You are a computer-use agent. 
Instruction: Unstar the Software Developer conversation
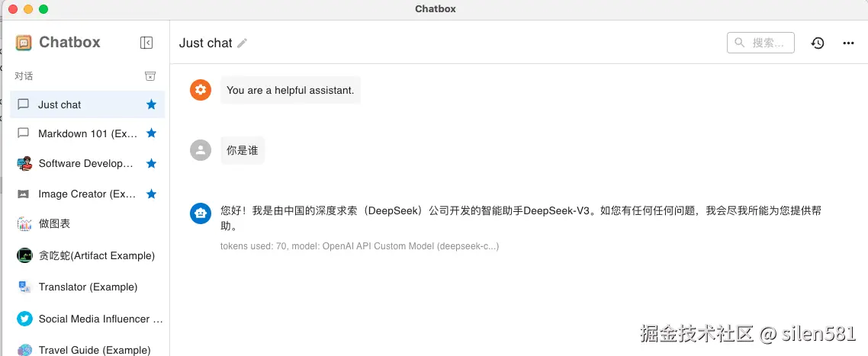coord(151,163)
